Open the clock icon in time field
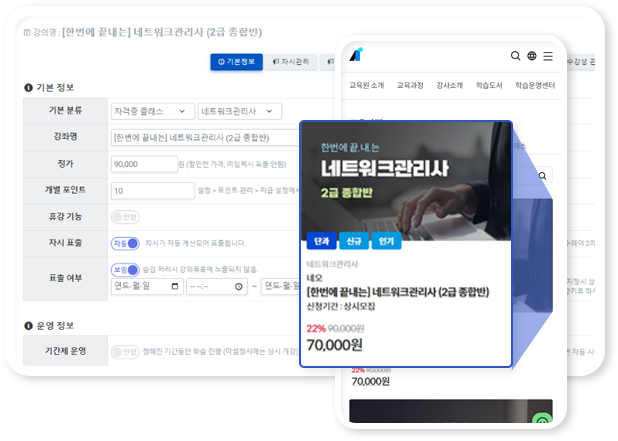 [x=239, y=287]
